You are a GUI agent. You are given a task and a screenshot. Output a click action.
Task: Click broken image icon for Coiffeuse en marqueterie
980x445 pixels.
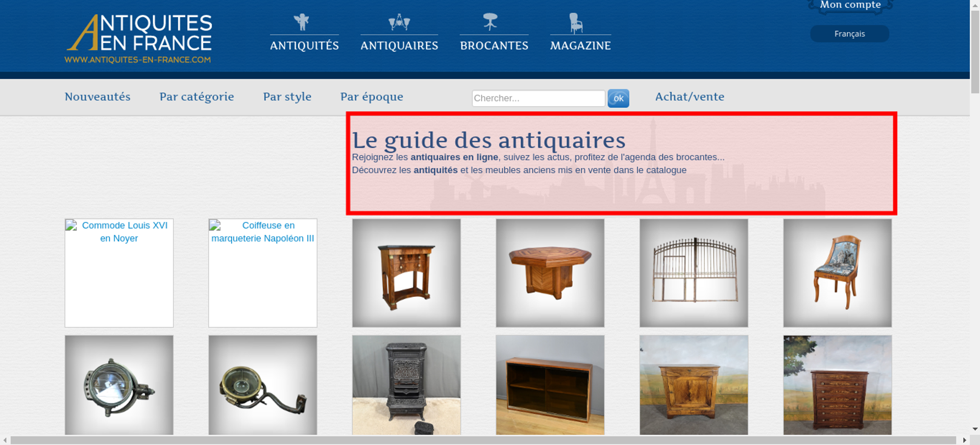pos(215,225)
